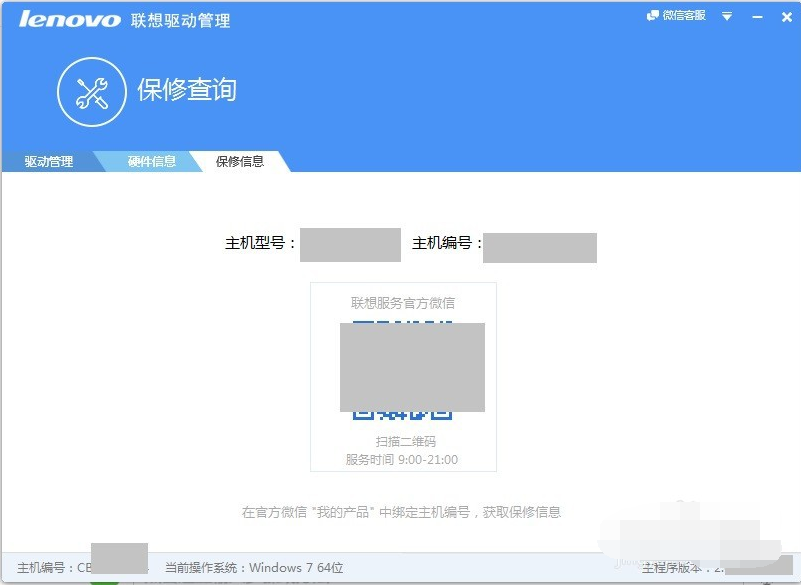Click the 主机型号 value box
Screen dimensions: 801x585
[x=350, y=245]
